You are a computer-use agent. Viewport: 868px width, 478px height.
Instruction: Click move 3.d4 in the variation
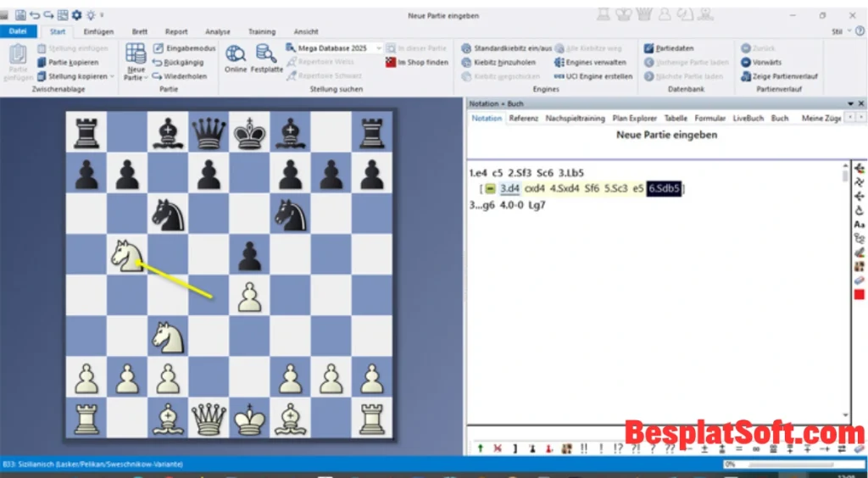(x=509, y=189)
